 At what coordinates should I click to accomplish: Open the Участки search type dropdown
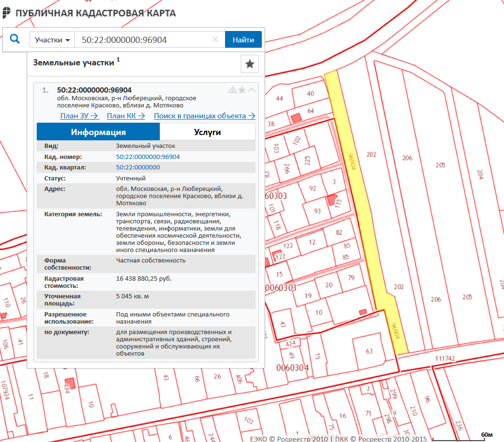click(52, 40)
